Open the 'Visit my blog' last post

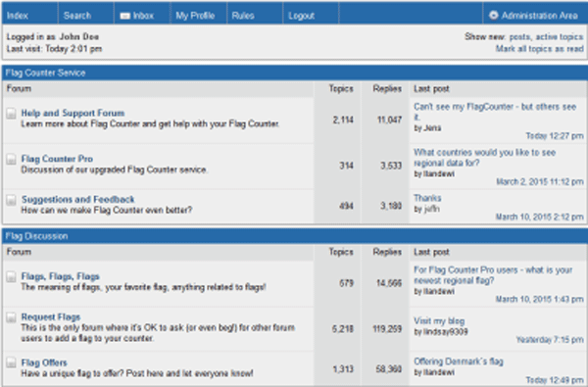439,321
